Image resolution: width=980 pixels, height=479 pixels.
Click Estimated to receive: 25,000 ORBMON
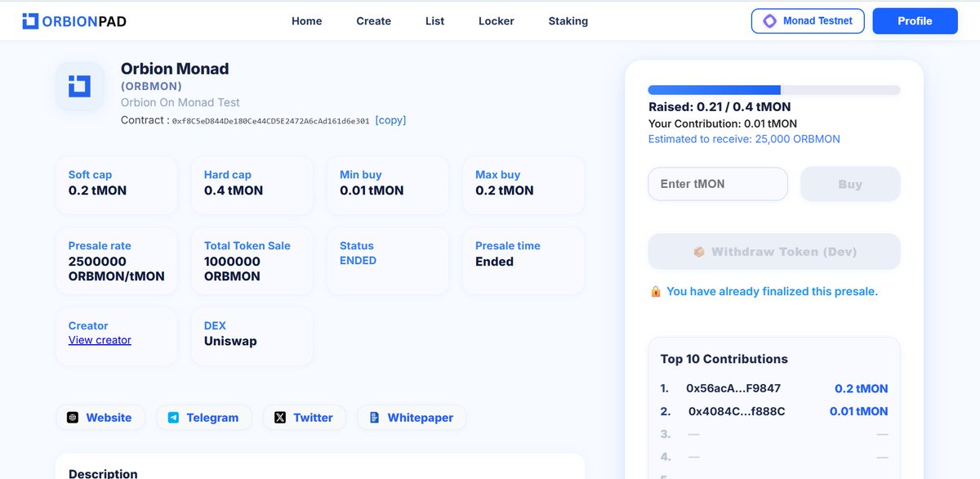(x=744, y=139)
